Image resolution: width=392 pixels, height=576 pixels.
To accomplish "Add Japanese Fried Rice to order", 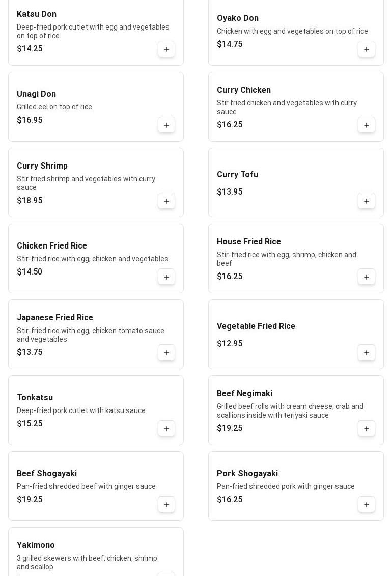I will 166,353.
